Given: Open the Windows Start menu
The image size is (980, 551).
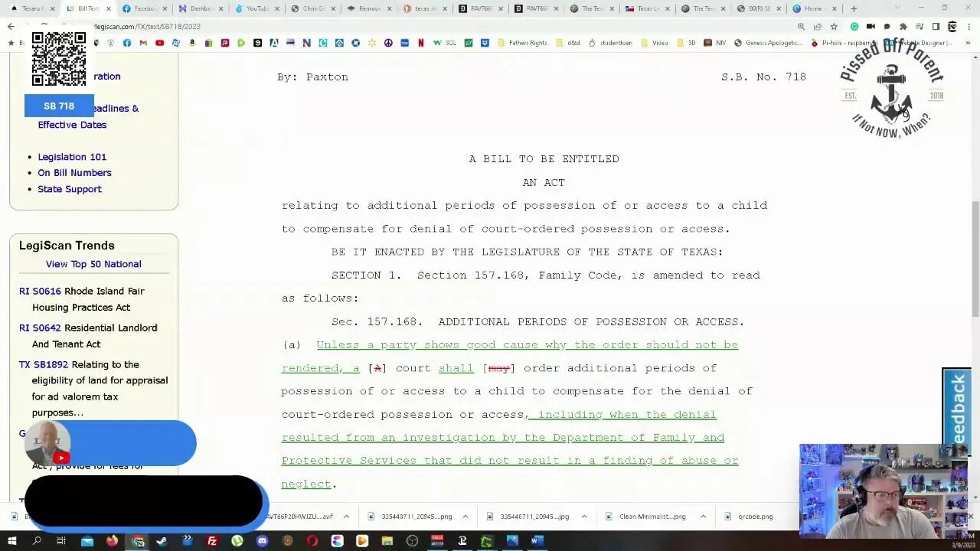Looking at the screenshot, I should pos(11,541).
